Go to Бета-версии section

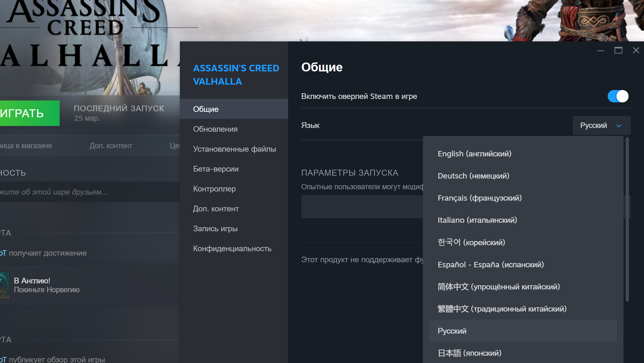(216, 169)
